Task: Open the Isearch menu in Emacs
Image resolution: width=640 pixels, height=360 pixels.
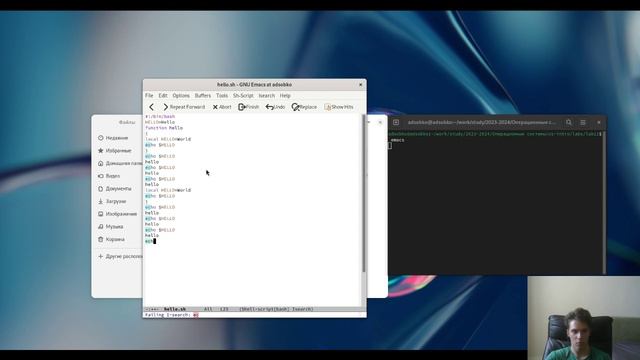Action: click(267, 96)
